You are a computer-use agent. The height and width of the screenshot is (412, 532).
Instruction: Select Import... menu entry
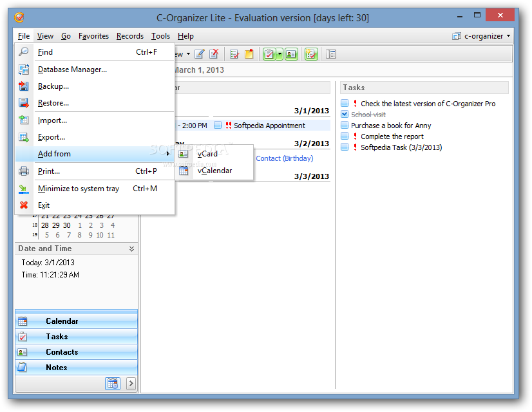tap(95, 120)
